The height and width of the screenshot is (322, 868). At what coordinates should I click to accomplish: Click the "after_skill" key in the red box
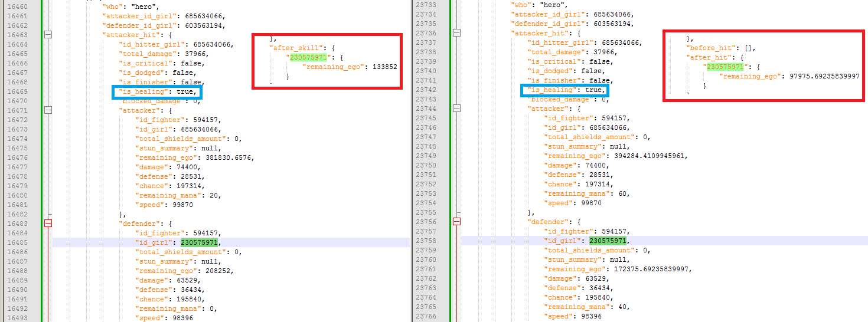(x=296, y=48)
